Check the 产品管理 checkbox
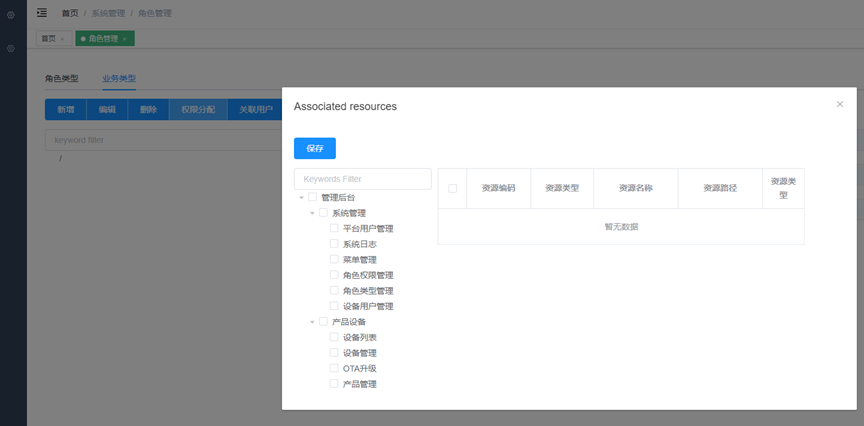This screenshot has height=426, width=864. click(x=334, y=384)
